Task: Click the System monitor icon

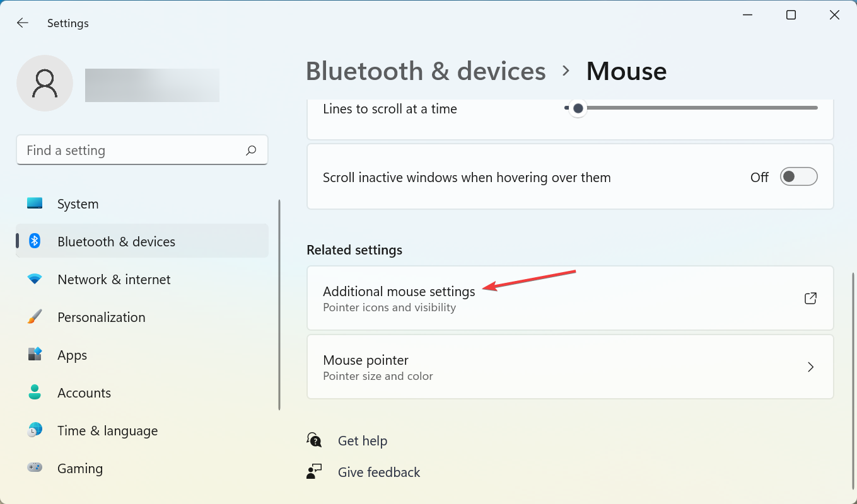Action: coord(35,203)
